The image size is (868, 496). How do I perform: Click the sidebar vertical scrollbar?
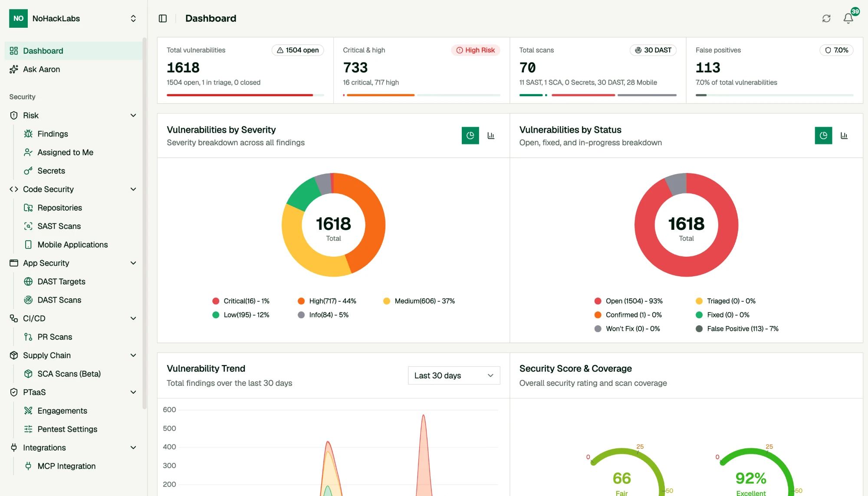tap(145, 223)
